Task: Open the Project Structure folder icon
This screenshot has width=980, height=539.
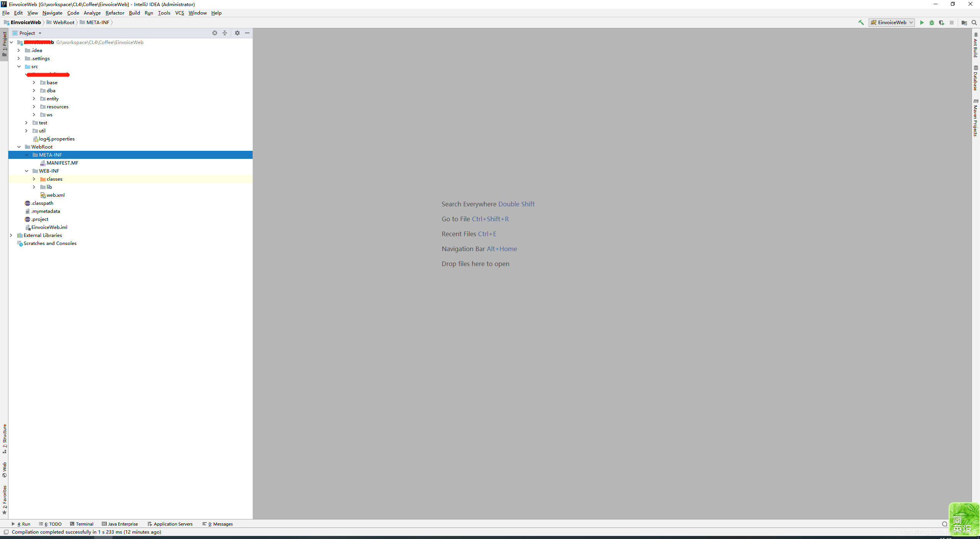Action: (x=964, y=23)
